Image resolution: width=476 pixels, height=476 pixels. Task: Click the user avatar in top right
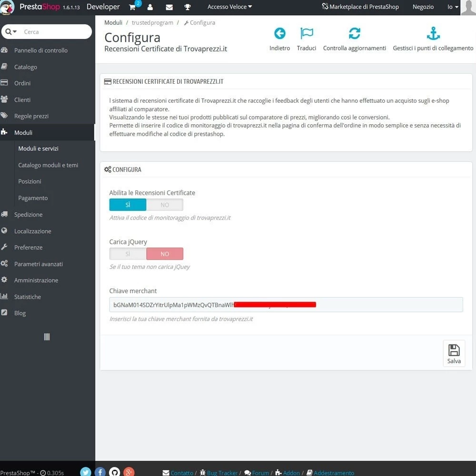pyautogui.click(x=468, y=7)
